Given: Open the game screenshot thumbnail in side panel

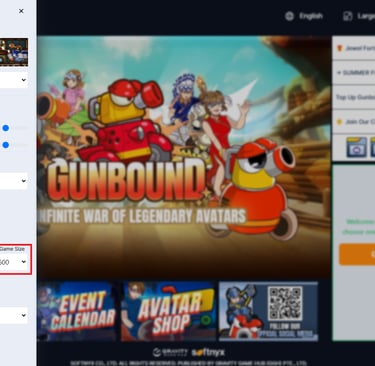Looking at the screenshot, I should [14, 52].
